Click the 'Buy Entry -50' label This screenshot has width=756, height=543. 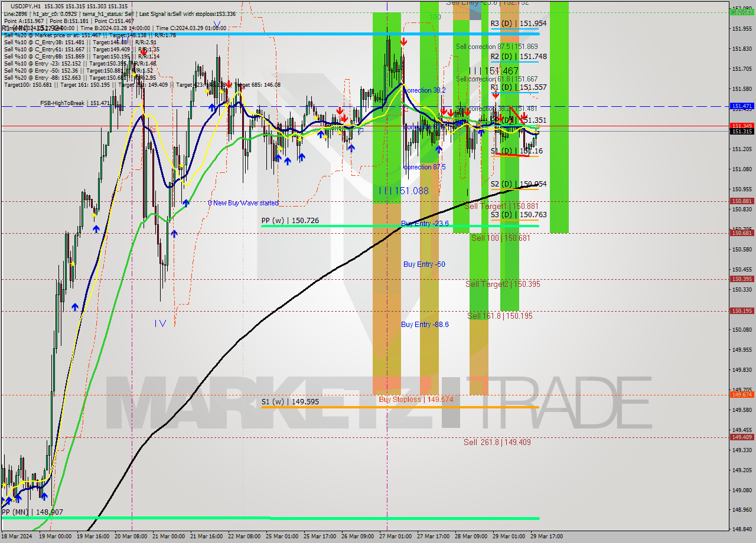pos(424,264)
